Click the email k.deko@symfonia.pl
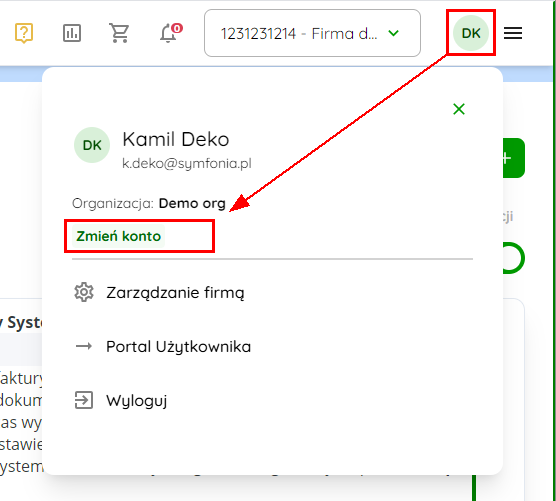 click(187, 163)
